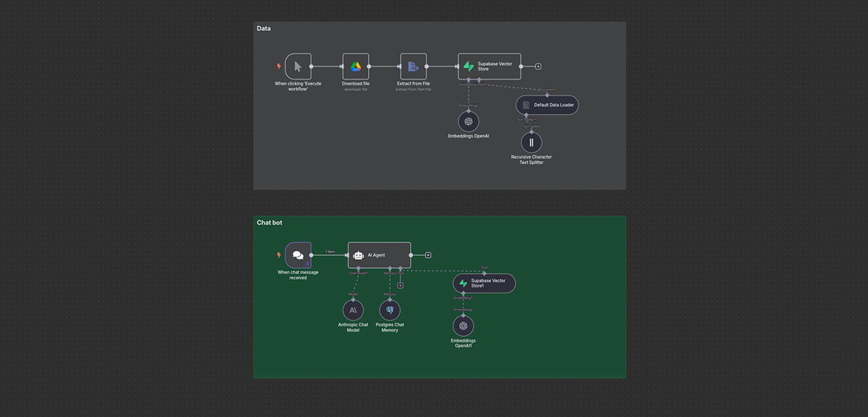Viewport: 868px width, 417px height.
Task: Select the Postgres Chat Memory node
Action: tap(390, 310)
